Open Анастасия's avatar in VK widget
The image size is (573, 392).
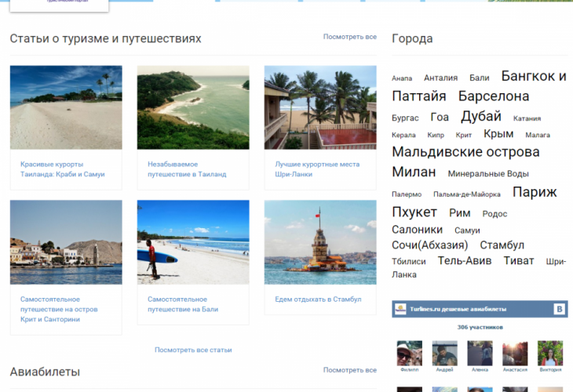pyautogui.click(x=515, y=354)
